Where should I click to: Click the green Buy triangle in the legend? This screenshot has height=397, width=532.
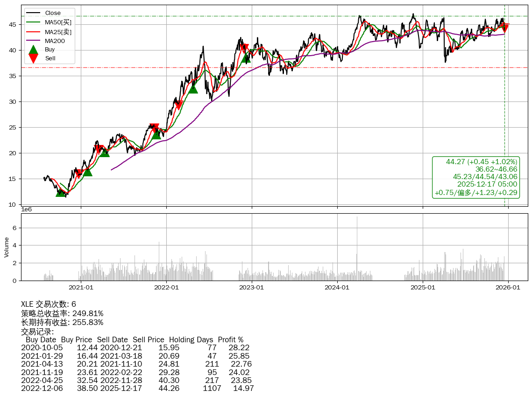point(33,49)
